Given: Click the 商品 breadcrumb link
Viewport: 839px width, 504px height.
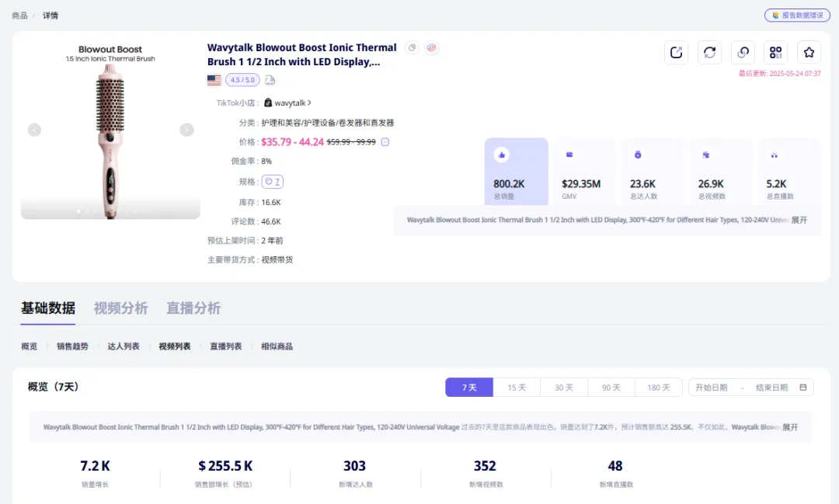Looking at the screenshot, I should click(19, 16).
